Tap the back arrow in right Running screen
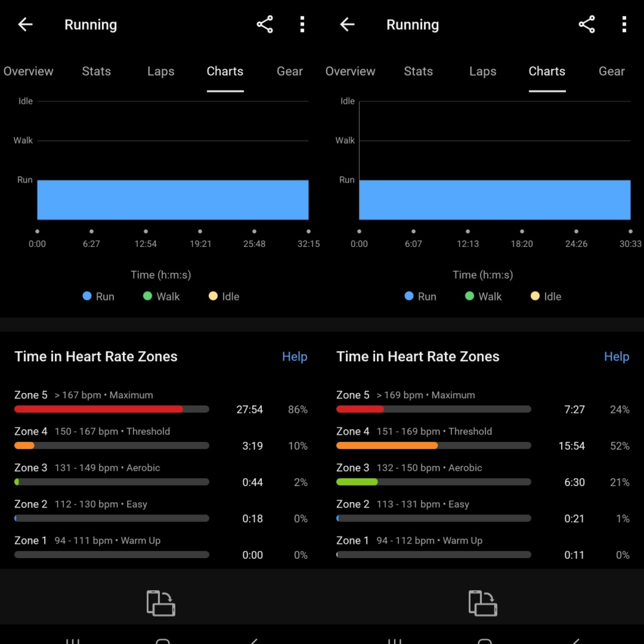 (347, 25)
